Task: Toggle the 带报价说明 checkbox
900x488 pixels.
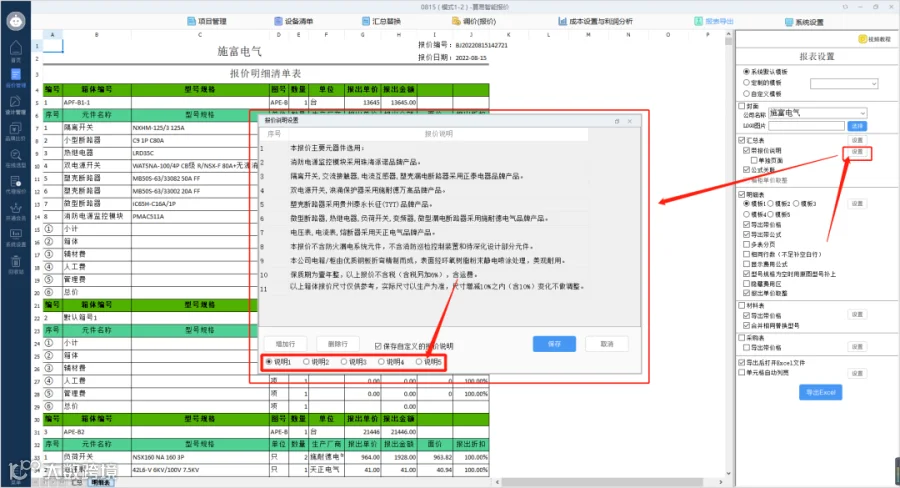Action: [x=746, y=150]
